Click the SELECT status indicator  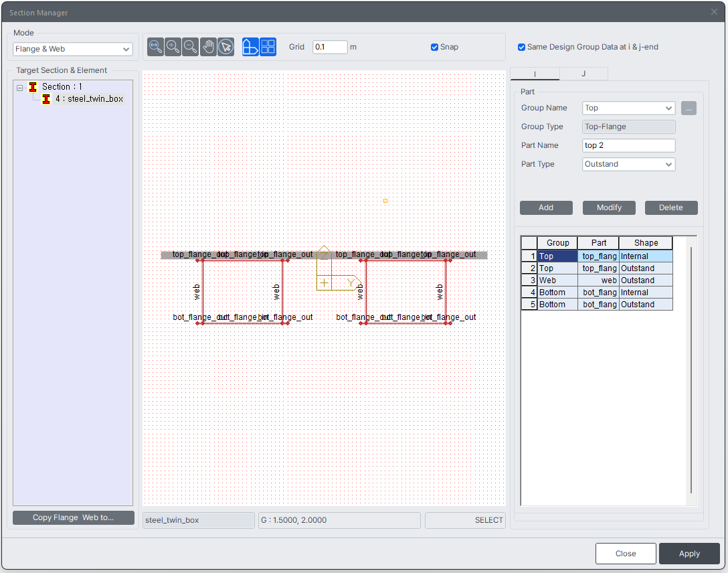click(x=465, y=521)
